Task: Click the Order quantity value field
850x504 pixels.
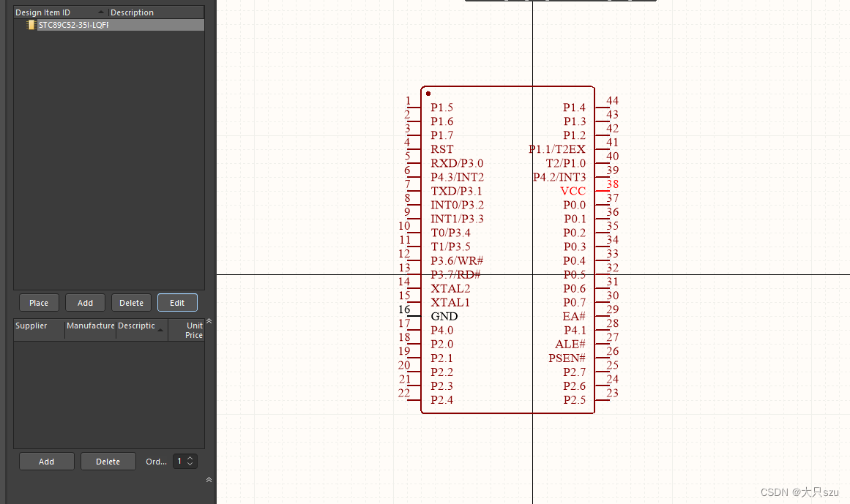Action: (x=179, y=462)
